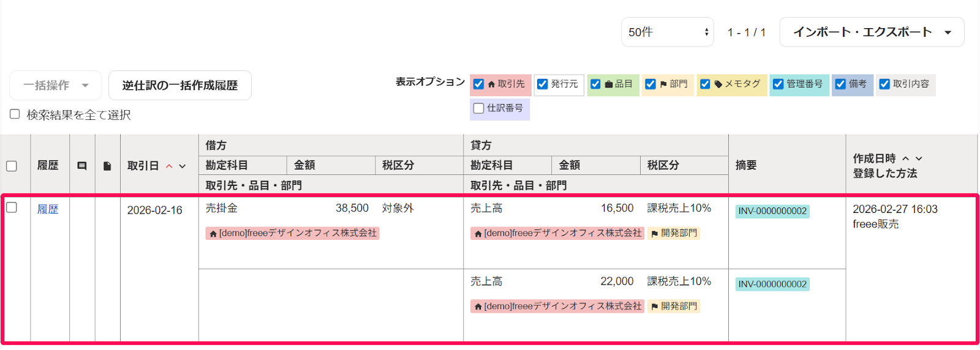Click 課税売上10% in 16,500 row
Viewport: 980px width, 350px height.
point(679,208)
